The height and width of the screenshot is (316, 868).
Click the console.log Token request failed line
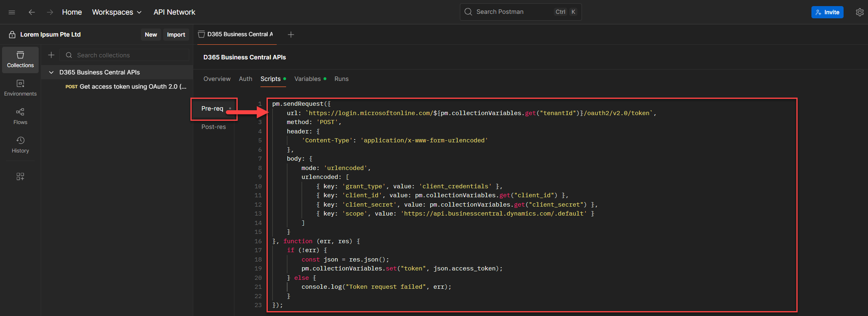coord(376,287)
